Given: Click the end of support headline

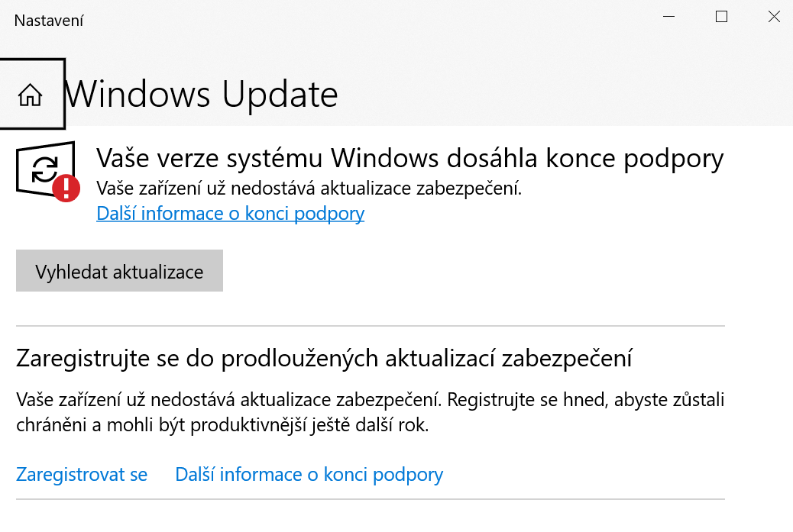Looking at the screenshot, I should coord(409,159).
